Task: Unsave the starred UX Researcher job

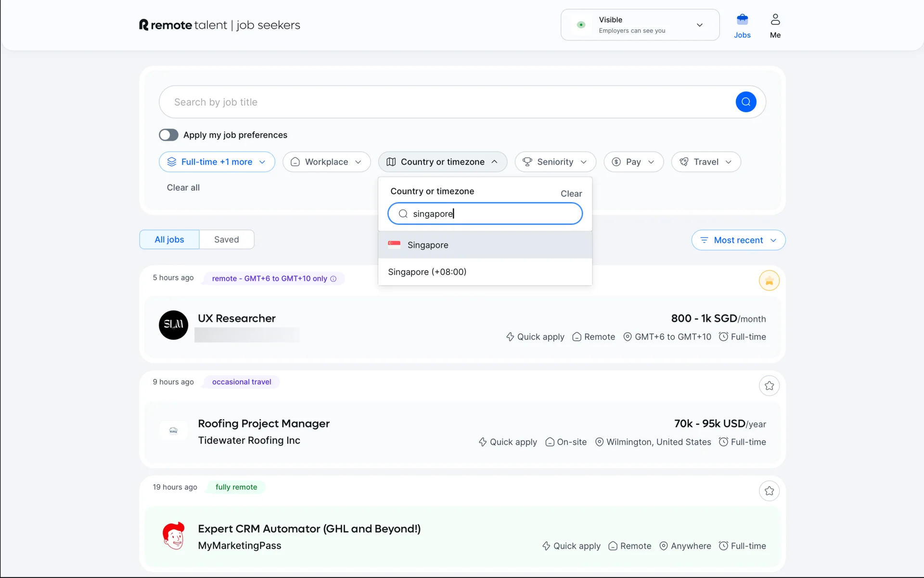Action: point(769,281)
